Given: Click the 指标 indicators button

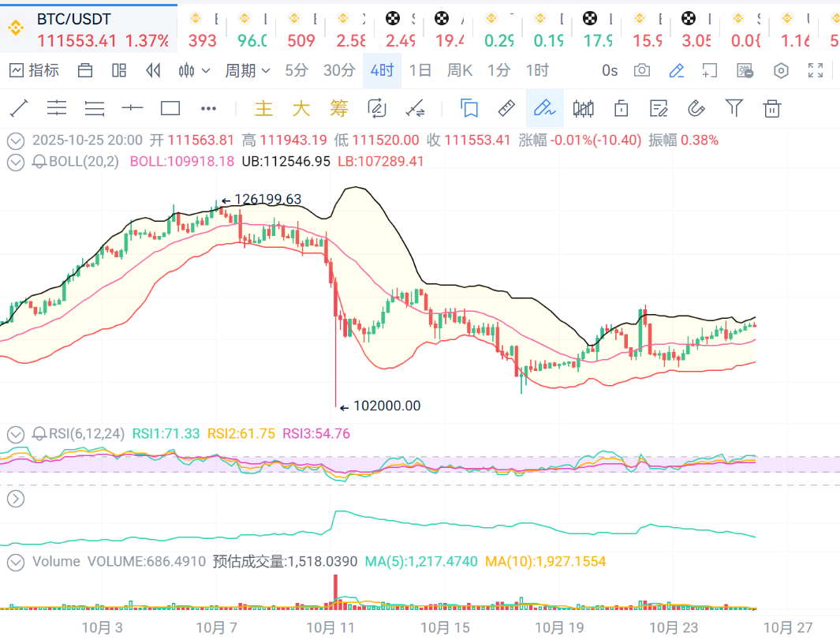Looking at the screenshot, I should [x=35, y=70].
